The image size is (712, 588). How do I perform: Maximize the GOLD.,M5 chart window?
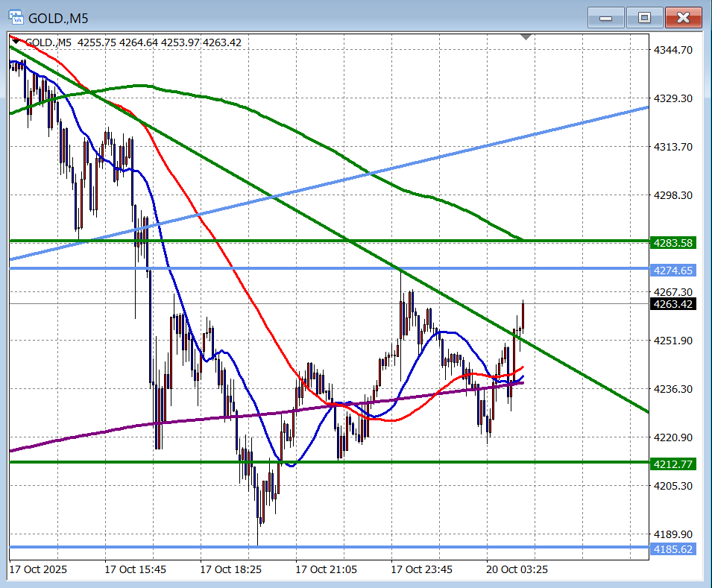pos(644,17)
